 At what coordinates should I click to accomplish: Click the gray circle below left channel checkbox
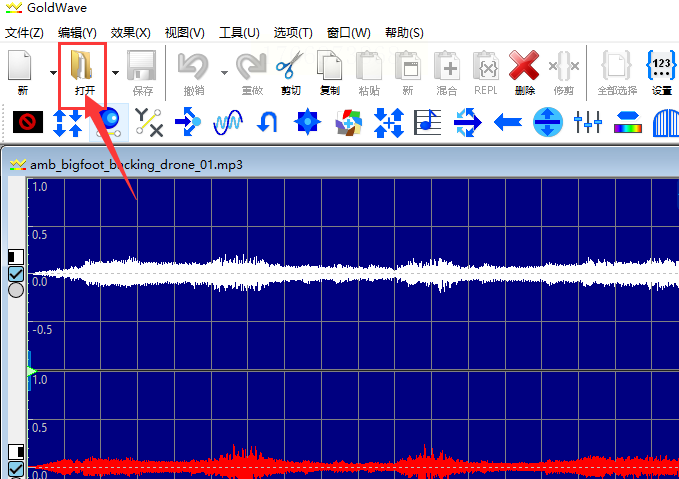point(16,290)
